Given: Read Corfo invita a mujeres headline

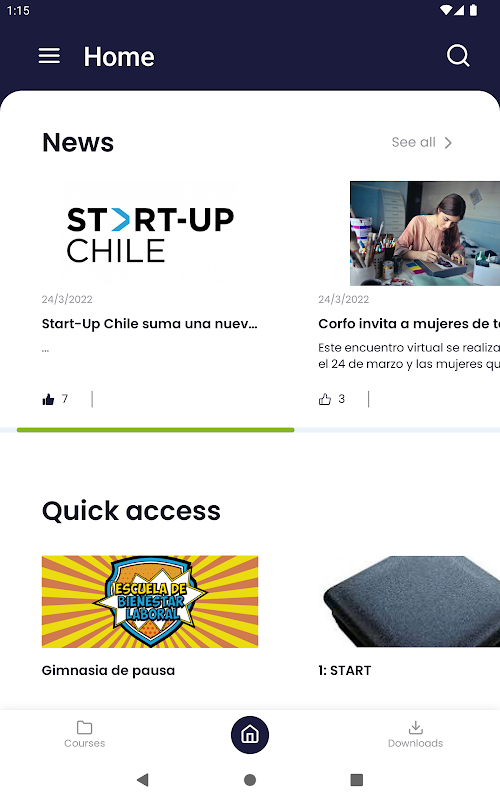Looking at the screenshot, I should click(x=409, y=323).
